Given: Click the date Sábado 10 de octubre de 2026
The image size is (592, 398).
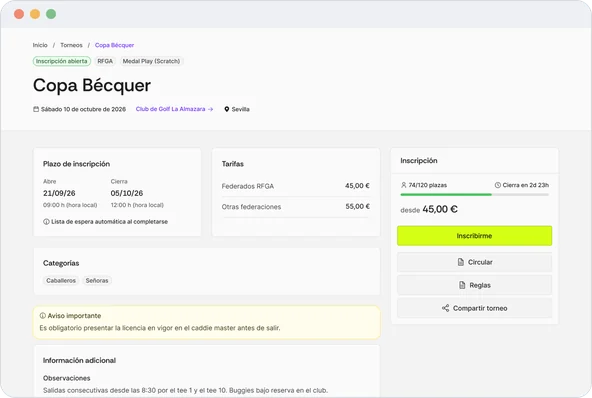Looking at the screenshot, I should tap(83, 109).
